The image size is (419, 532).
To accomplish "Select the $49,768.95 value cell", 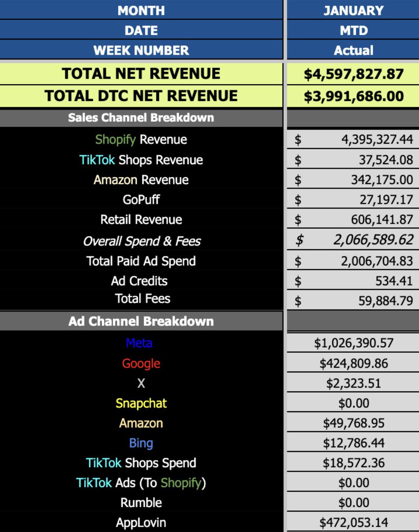I will tap(353, 423).
